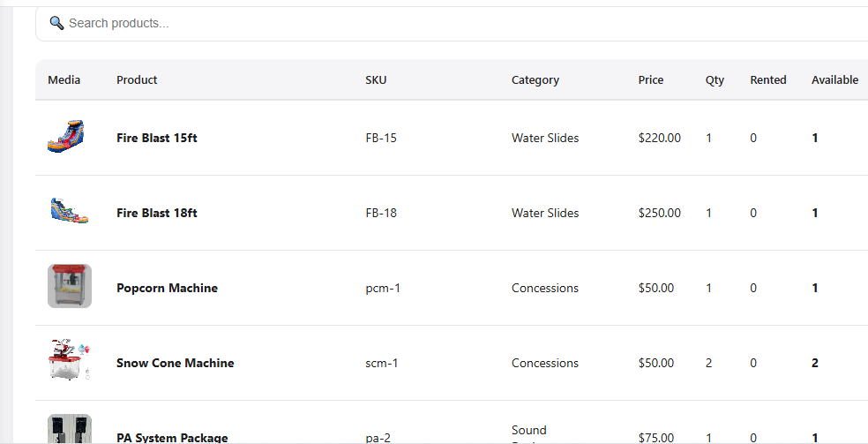The height and width of the screenshot is (444, 868).
Task: Click the Available column header
Action: pyautogui.click(x=834, y=79)
